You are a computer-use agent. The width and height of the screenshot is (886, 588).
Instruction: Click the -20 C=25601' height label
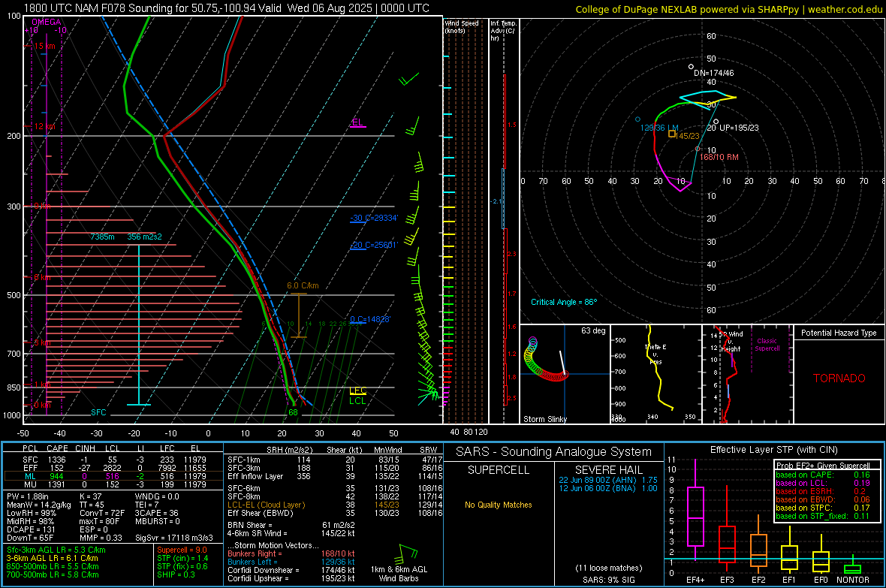(374, 245)
